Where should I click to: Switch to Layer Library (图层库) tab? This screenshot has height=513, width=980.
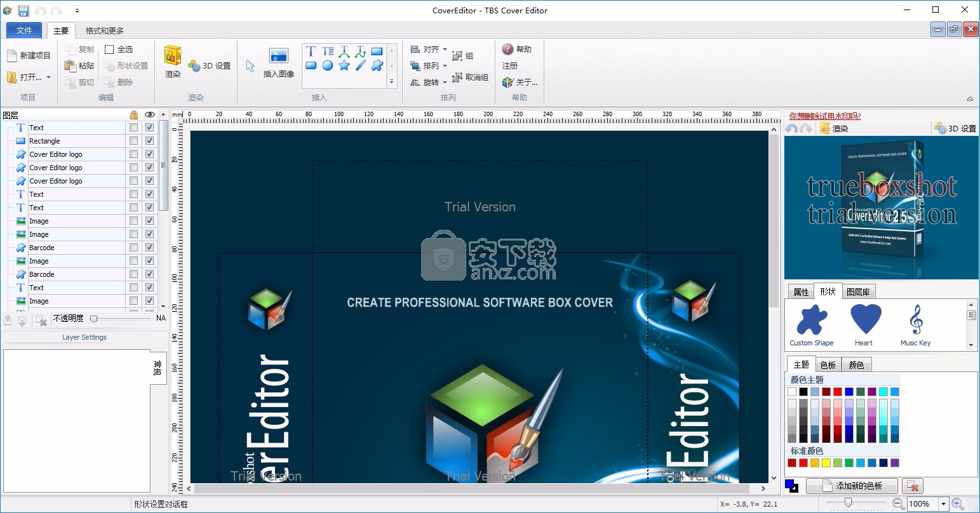tap(858, 291)
